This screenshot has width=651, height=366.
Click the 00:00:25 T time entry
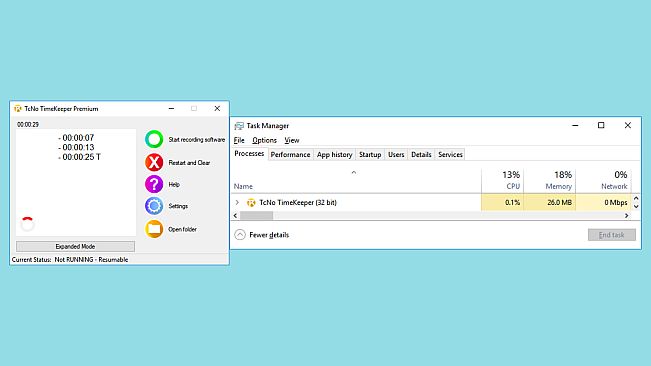point(79,157)
